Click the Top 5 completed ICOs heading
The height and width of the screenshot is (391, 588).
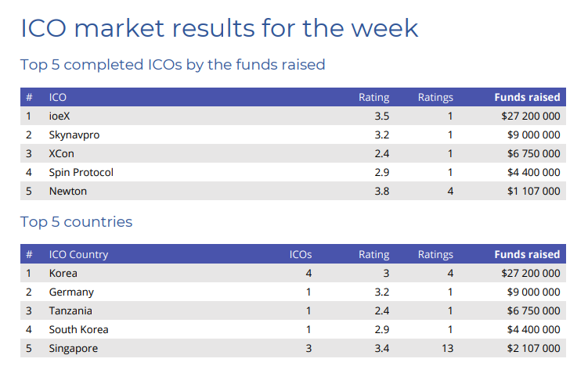click(173, 64)
